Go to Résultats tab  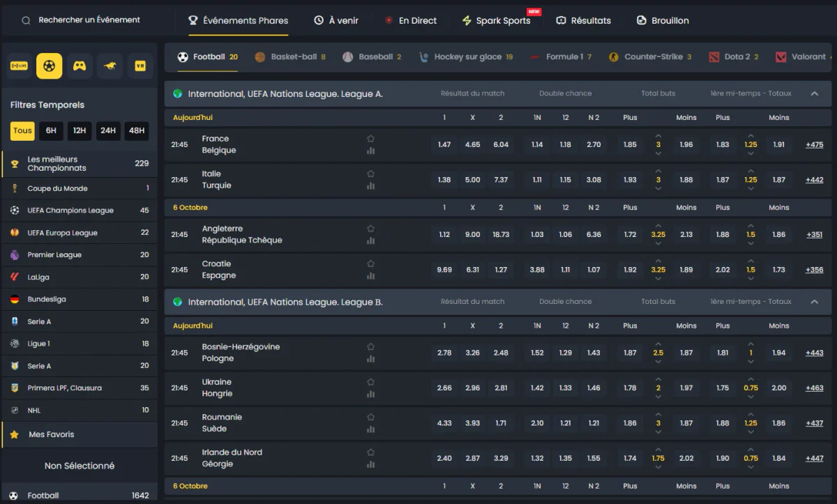click(x=583, y=20)
